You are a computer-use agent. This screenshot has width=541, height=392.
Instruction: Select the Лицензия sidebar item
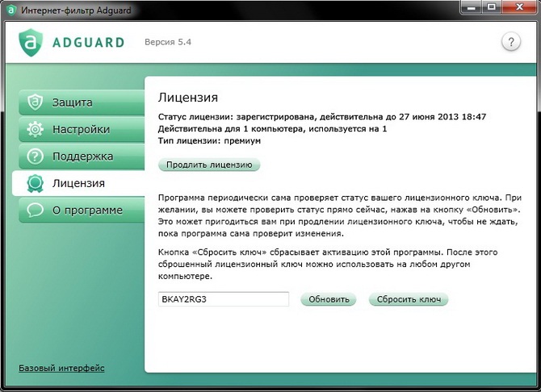[78, 183]
